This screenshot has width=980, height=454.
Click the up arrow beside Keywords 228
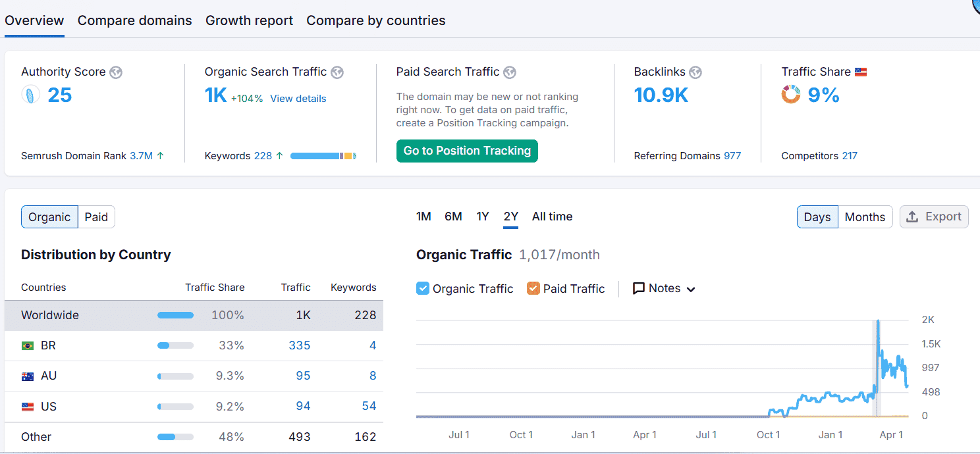pos(280,156)
